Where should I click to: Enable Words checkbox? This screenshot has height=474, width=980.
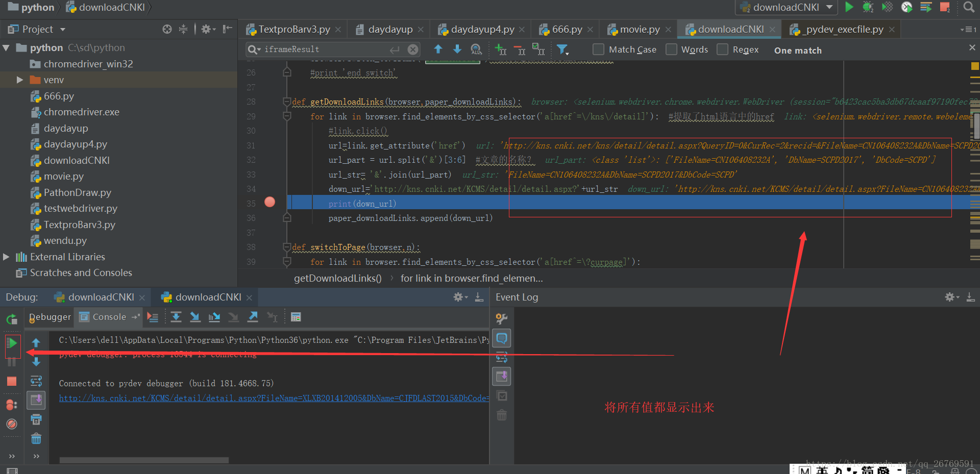[x=672, y=49]
